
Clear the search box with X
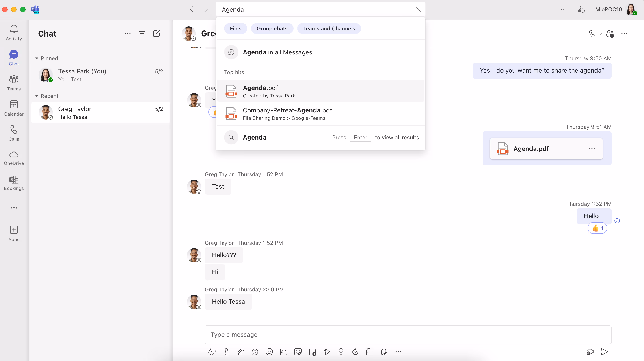pyautogui.click(x=418, y=9)
